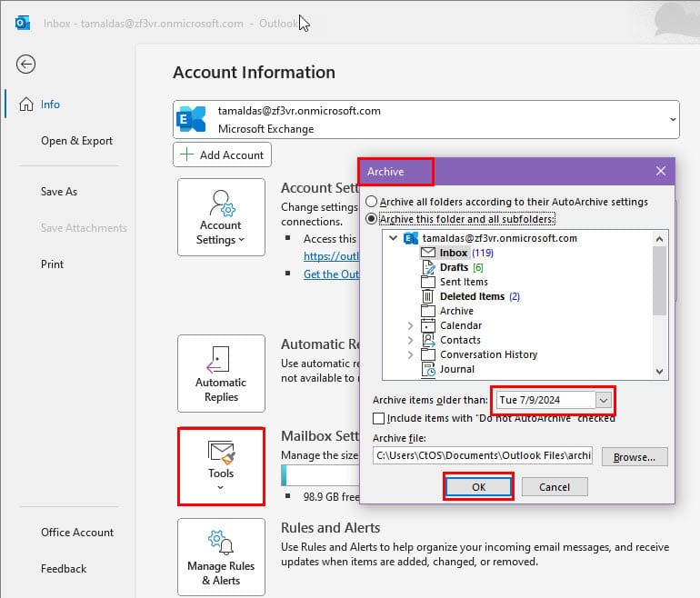This screenshot has width=700, height=598.
Task: Open the account selector dropdown
Action: pyautogui.click(x=672, y=119)
